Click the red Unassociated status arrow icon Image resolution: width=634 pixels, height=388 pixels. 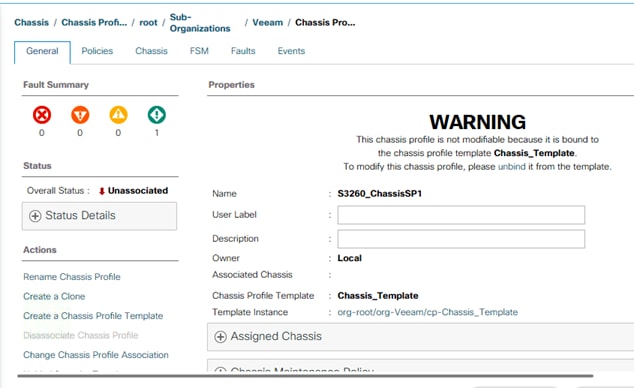102,191
